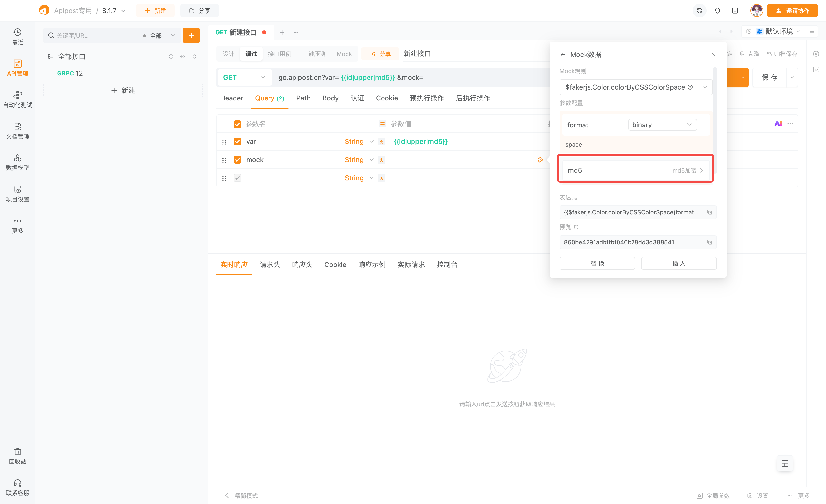Uncheck the mock parameter checkbox
Viewport: 826px width, 504px height.
pos(237,160)
